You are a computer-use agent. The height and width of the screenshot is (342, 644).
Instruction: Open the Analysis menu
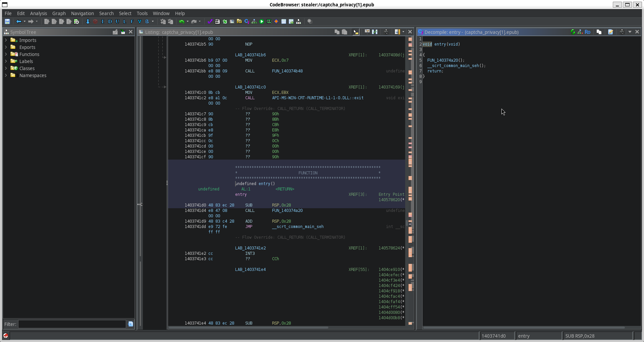pos(38,13)
